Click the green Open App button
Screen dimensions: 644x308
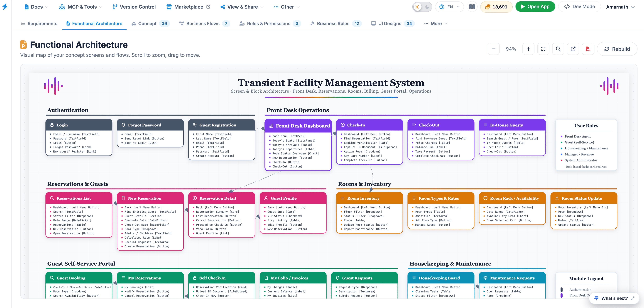pyautogui.click(x=535, y=7)
